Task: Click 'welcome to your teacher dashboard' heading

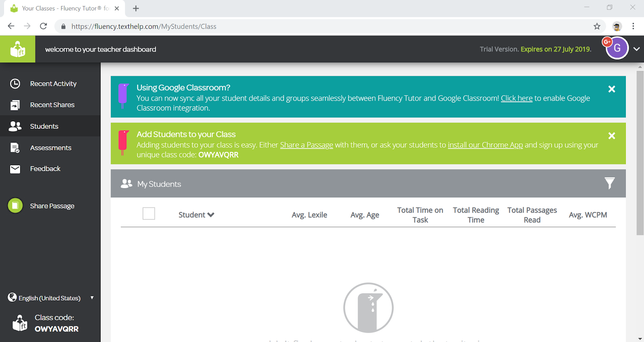Action: coord(101,49)
